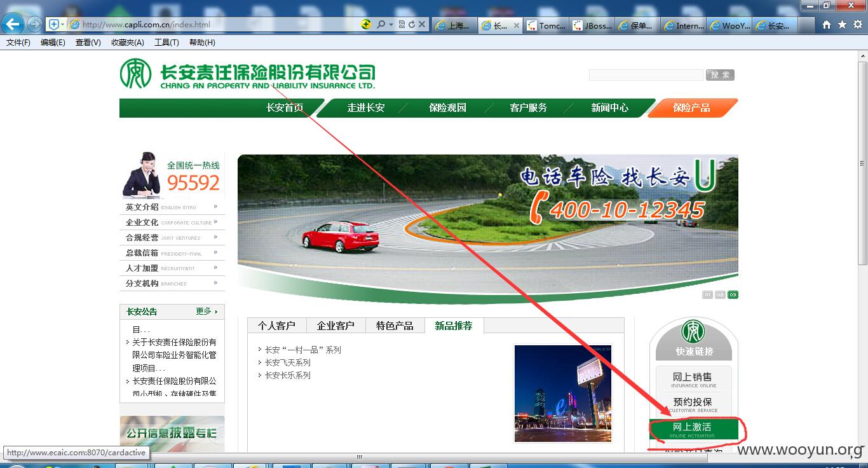Screen dimensions: 868x468
Task: Select the 新品推荐 product tab
Action: coord(454,326)
